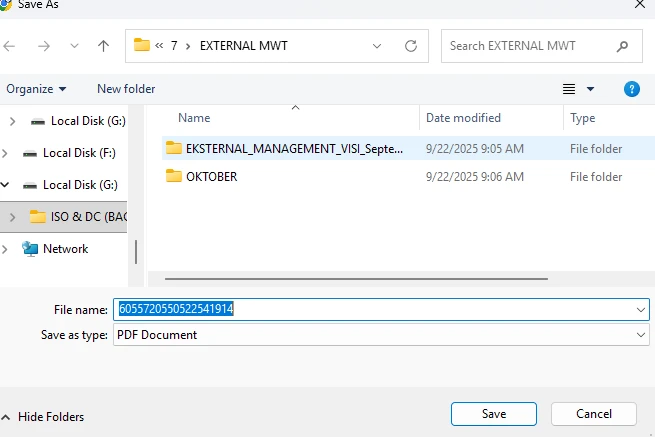The width and height of the screenshot is (655, 437).
Task: Click the file list horizontal scrollbar
Action: 356,279
